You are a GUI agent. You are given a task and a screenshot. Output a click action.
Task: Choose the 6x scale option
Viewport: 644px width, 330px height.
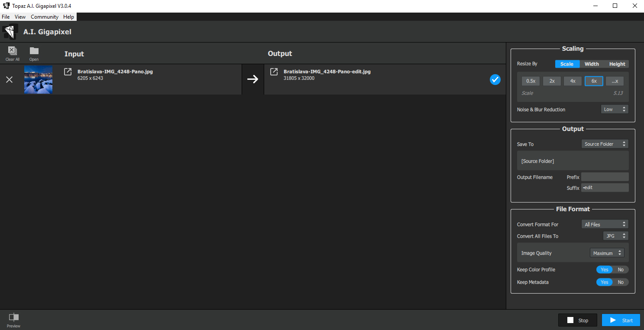point(594,81)
